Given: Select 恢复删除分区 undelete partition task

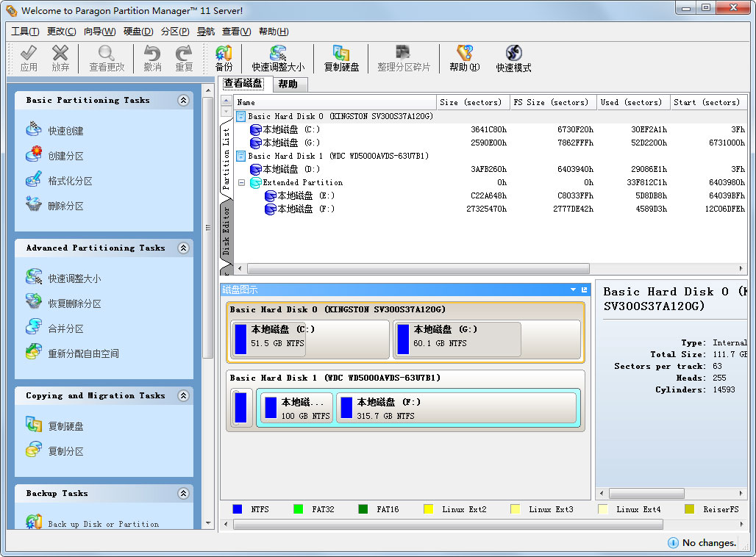Looking at the screenshot, I should pos(74,303).
